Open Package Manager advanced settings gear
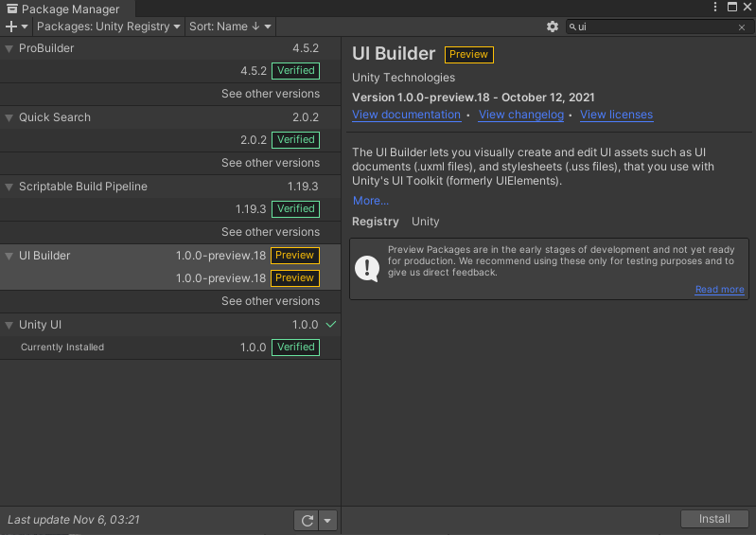 (x=552, y=27)
